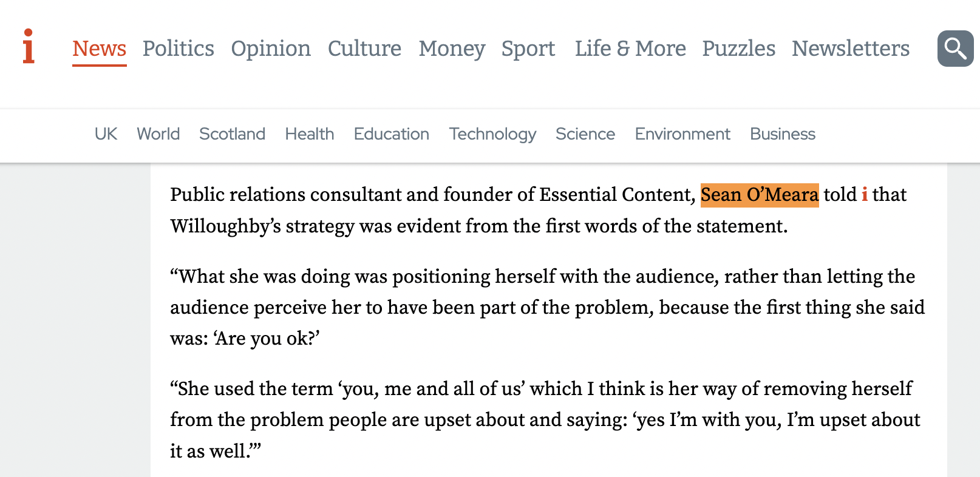Select Life & More in navigation
The height and width of the screenshot is (477, 980).
[x=630, y=49]
